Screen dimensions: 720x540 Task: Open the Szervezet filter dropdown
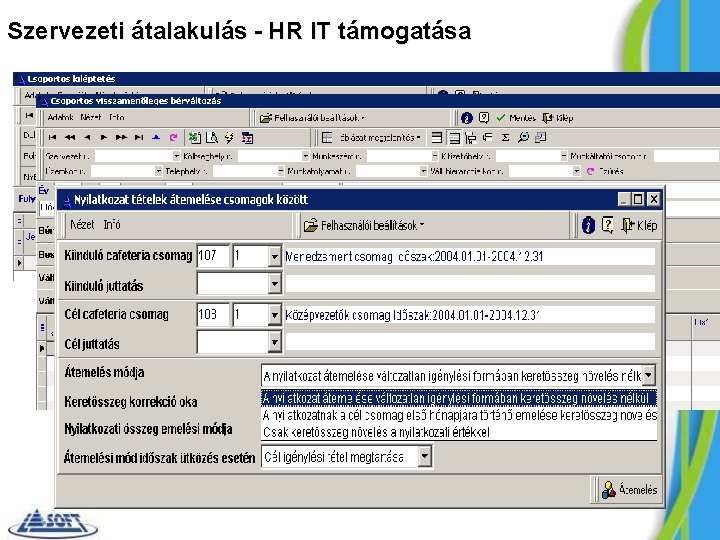(x=176, y=156)
